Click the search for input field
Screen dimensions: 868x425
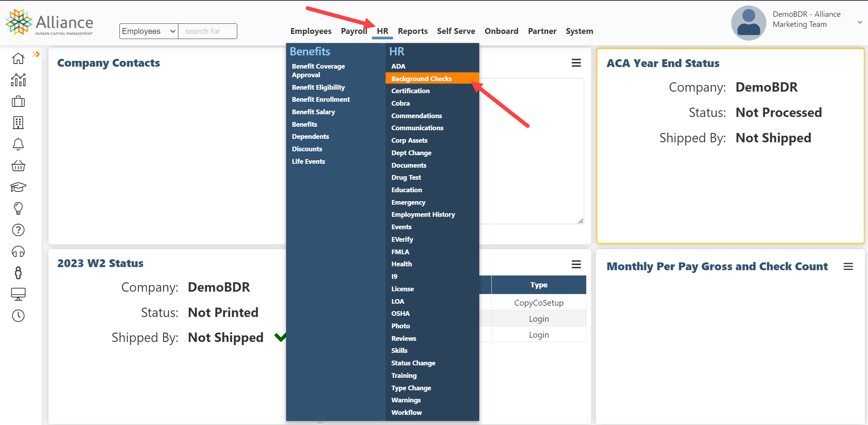coord(208,31)
